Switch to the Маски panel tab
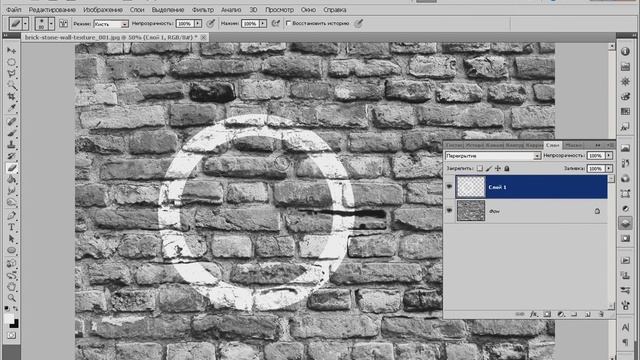This screenshot has width=640, height=360. click(x=573, y=145)
